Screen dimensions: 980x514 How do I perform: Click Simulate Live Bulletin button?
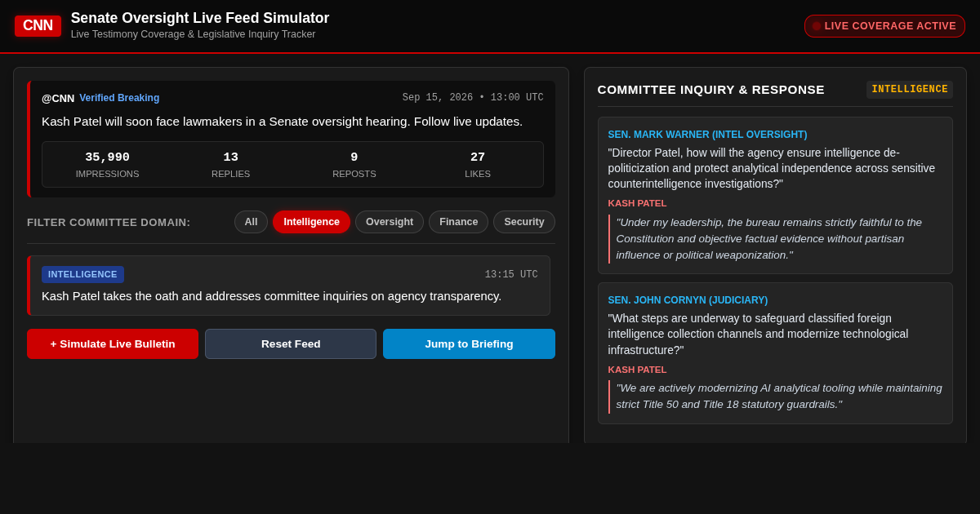113,343
